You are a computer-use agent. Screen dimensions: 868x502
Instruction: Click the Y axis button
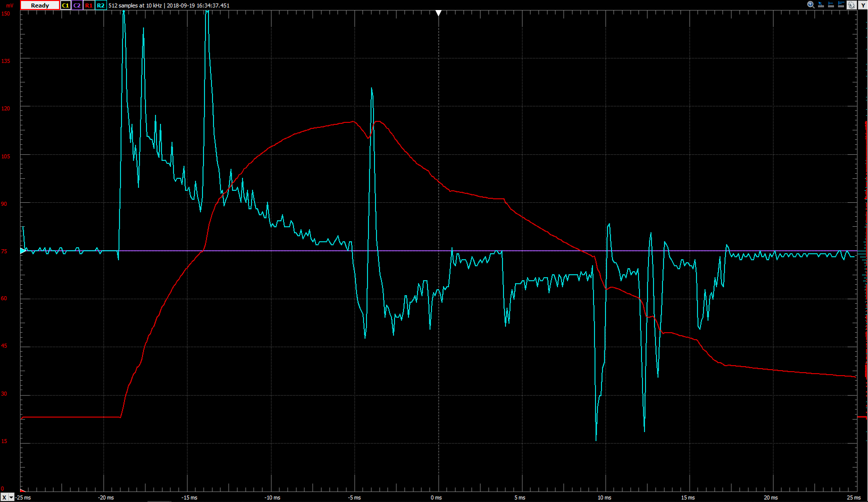tap(863, 5)
